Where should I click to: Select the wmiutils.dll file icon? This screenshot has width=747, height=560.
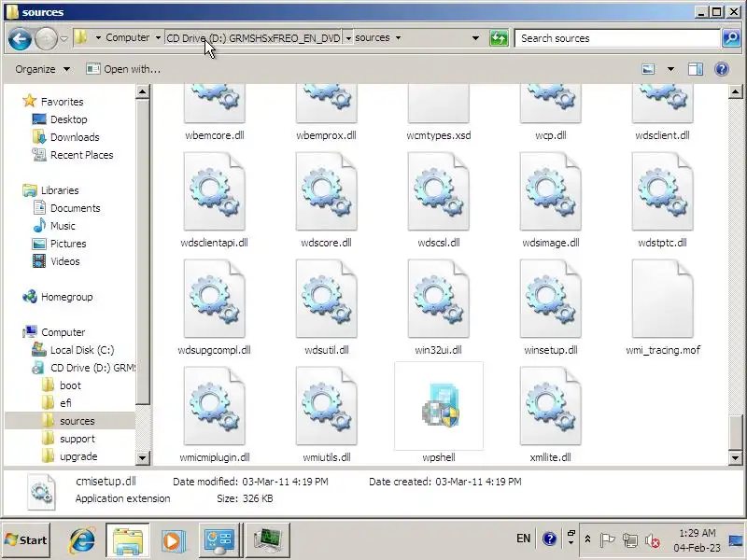(x=326, y=406)
